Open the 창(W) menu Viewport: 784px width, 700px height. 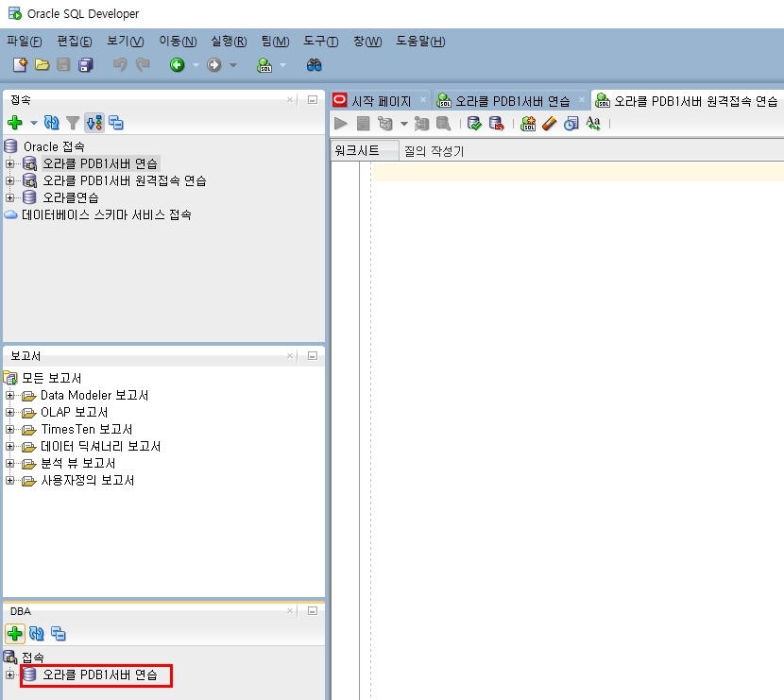point(367,41)
